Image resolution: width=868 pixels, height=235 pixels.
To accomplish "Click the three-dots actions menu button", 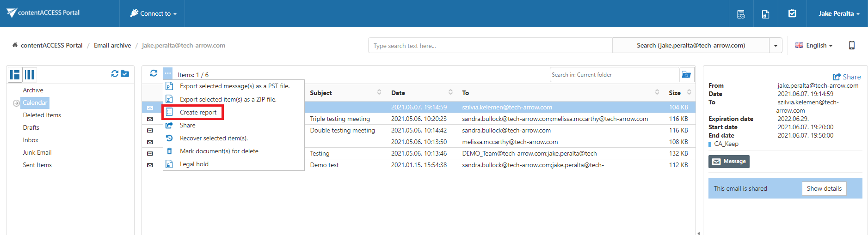I will pyautogui.click(x=167, y=73).
